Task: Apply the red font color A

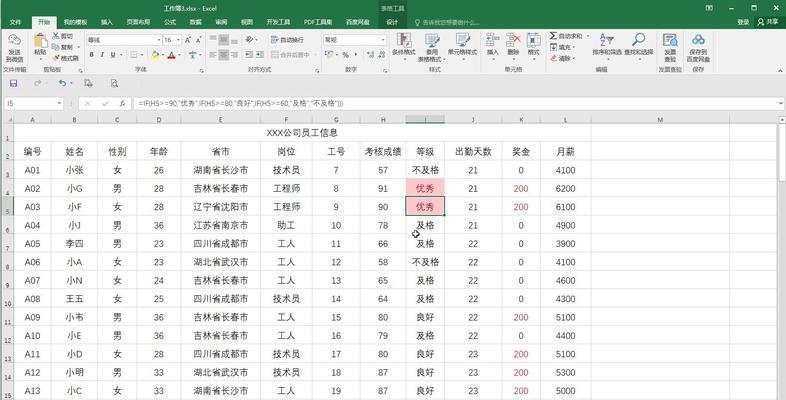Action: [172, 55]
